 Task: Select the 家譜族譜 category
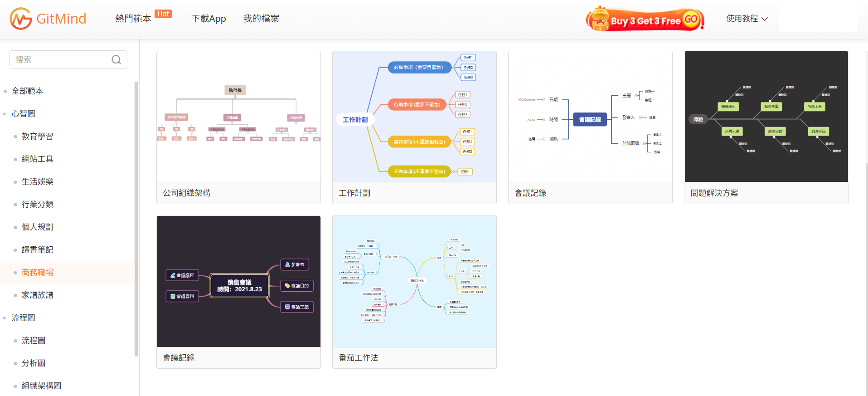pos(37,295)
